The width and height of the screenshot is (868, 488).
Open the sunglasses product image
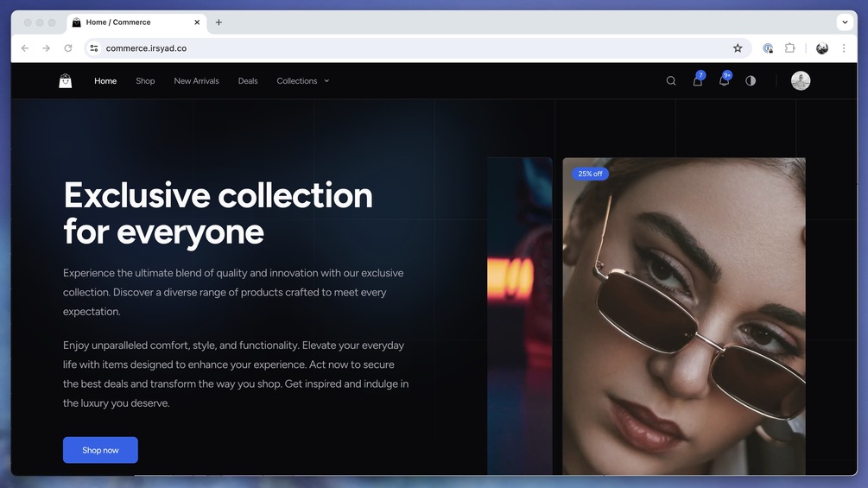684,316
